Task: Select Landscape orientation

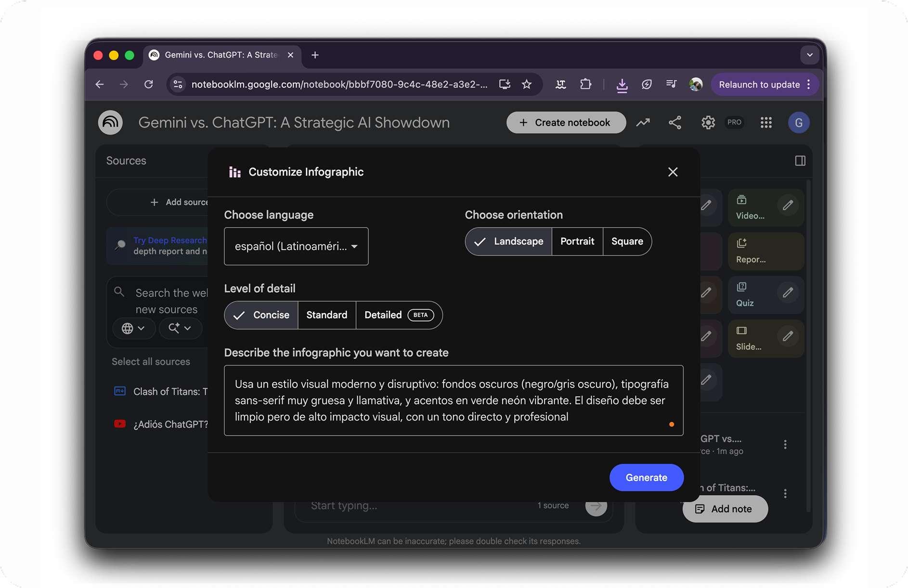Action: 508,242
